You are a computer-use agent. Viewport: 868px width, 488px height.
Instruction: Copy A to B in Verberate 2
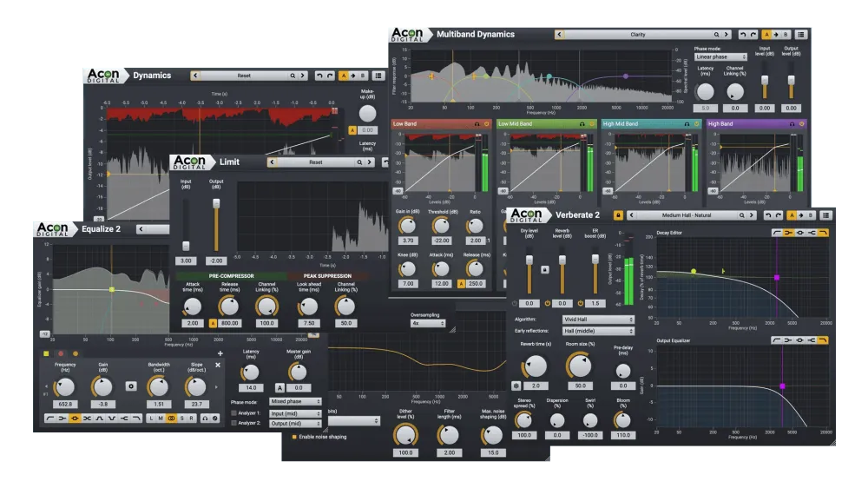[x=801, y=215]
